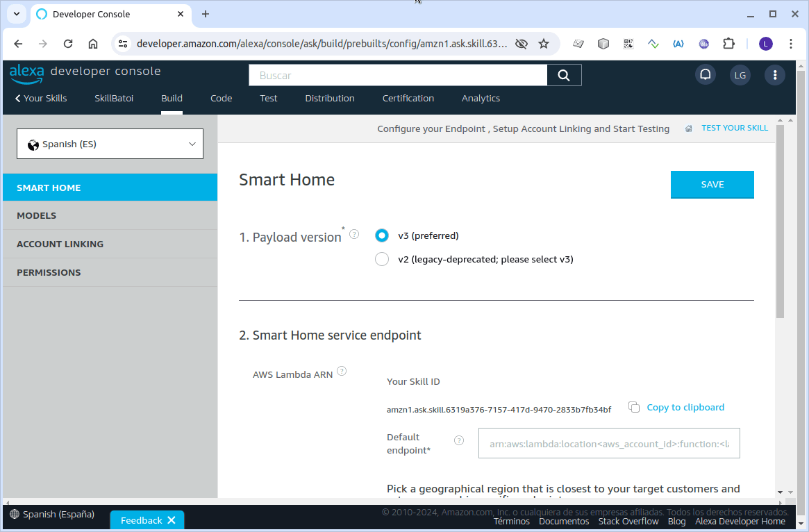Select PERMISSIONS in the sidebar
This screenshot has height=532, width=809.
pyautogui.click(x=110, y=272)
